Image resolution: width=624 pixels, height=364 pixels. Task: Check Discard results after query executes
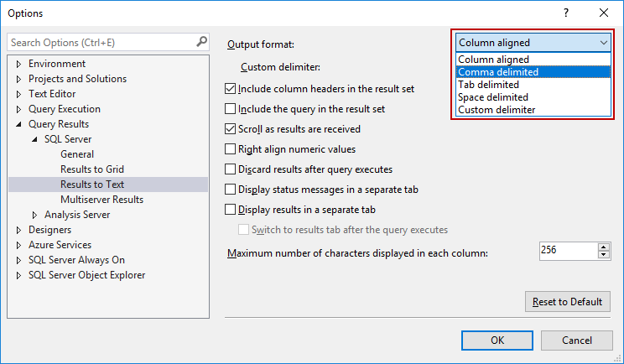click(231, 169)
